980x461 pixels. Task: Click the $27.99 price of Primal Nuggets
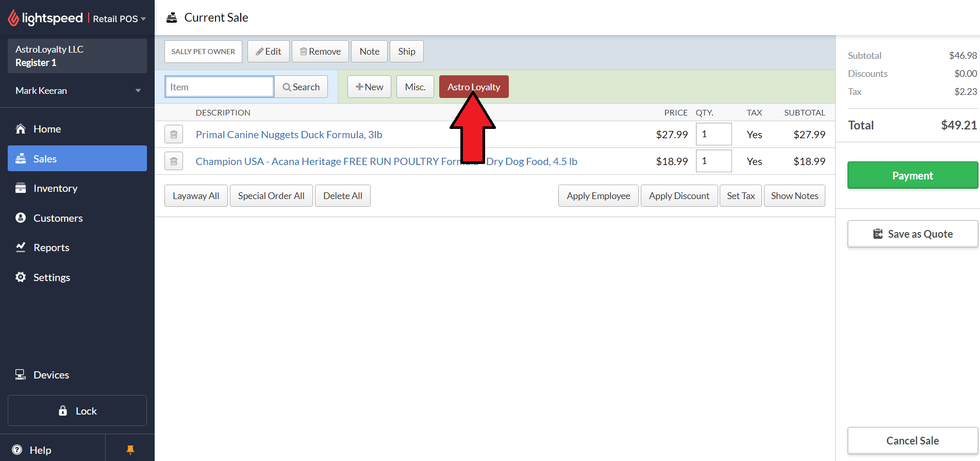pyautogui.click(x=672, y=135)
